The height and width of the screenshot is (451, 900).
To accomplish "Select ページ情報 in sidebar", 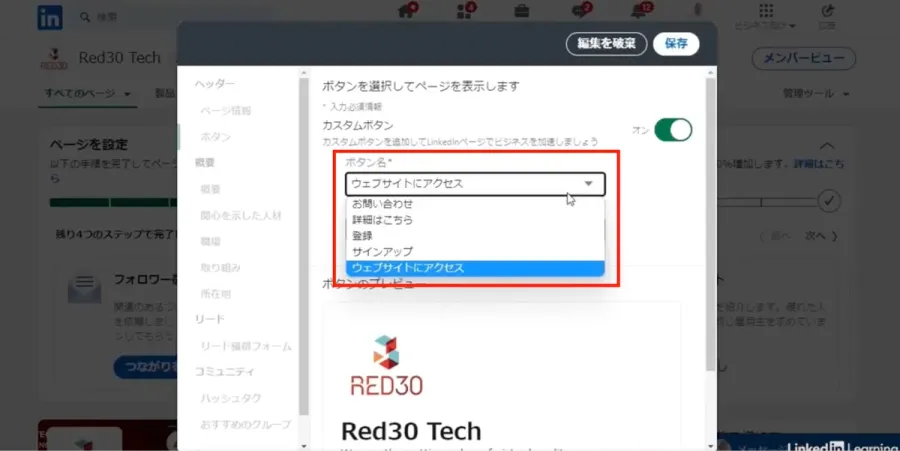I will coord(226,111).
